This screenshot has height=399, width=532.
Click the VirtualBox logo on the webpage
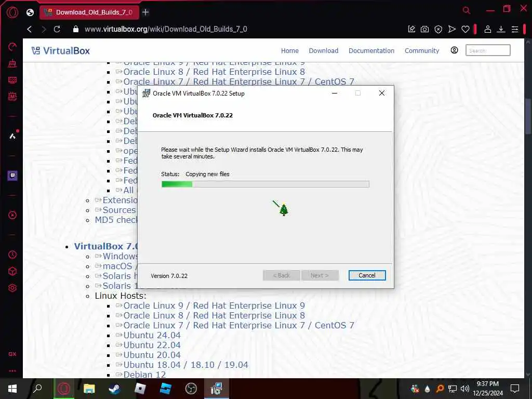tap(61, 51)
